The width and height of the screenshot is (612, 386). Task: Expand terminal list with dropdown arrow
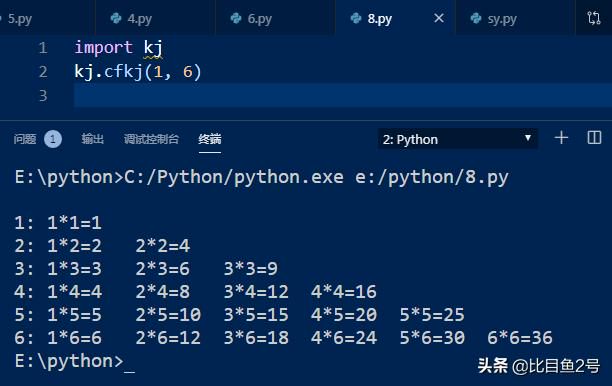pos(528,138)
